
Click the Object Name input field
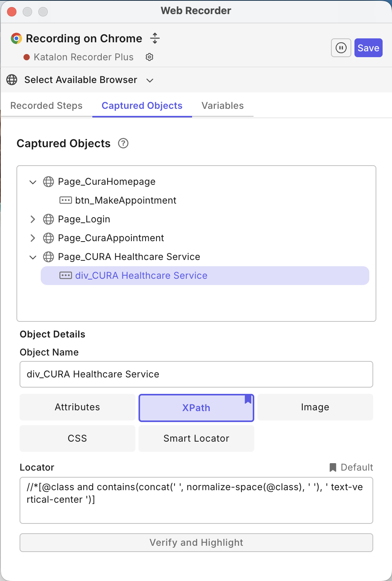pyautogui.click(x=196, y=374)
